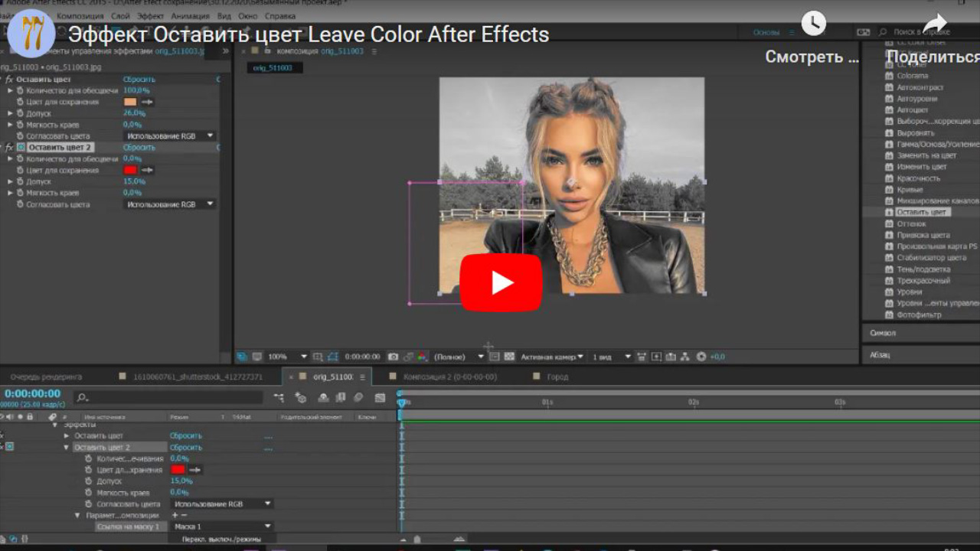This screenshot has height=551, width=980.
Task: Open the Эффект menu
Action: tap(151, 15)
